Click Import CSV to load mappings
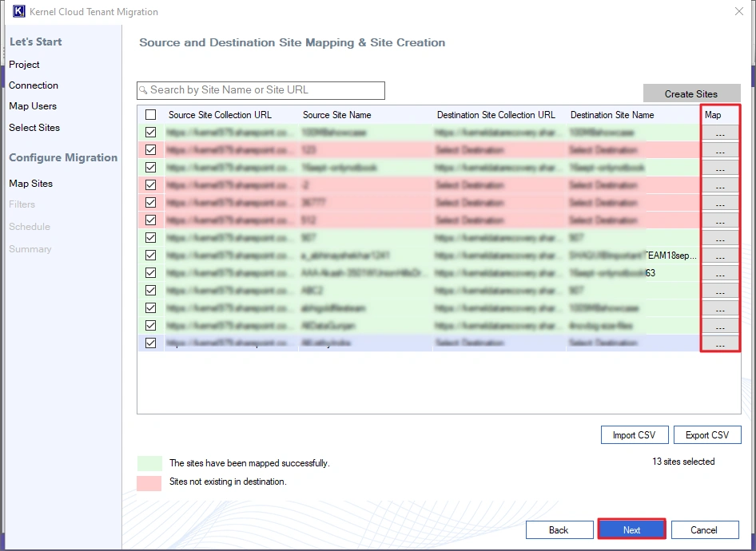Viewport: 756px width, 551px height. click(x=635, y=434)
